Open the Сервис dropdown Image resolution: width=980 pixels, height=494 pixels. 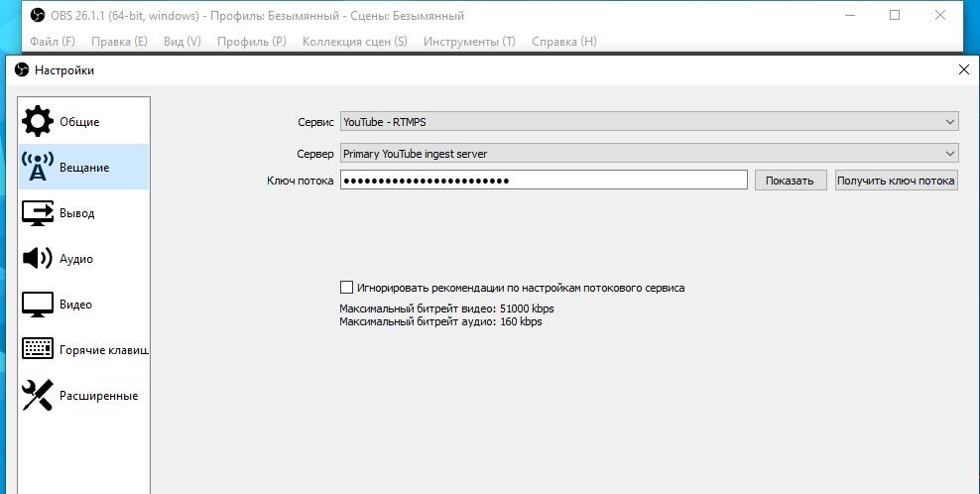tap(649, 122)
